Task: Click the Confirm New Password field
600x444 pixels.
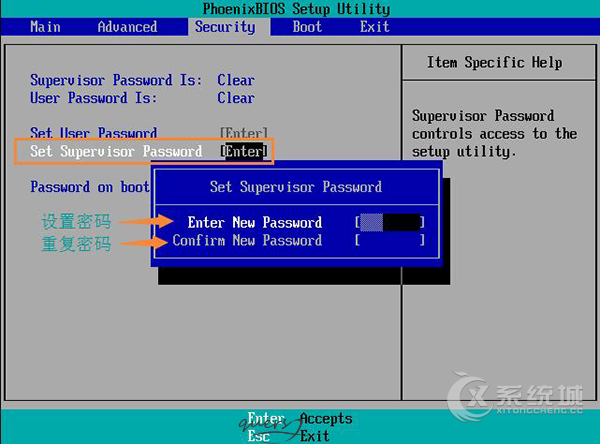Action: pyautogui.click(x=390, y=240)
